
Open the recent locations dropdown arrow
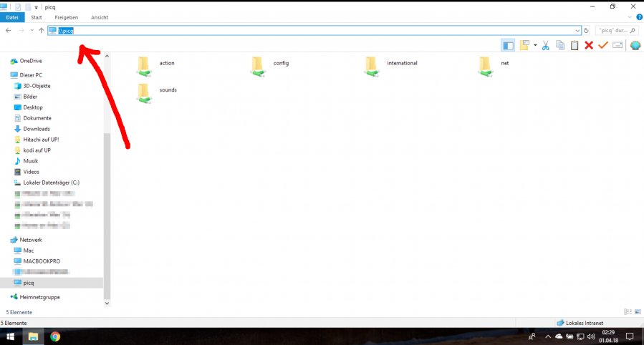point(32,31)
